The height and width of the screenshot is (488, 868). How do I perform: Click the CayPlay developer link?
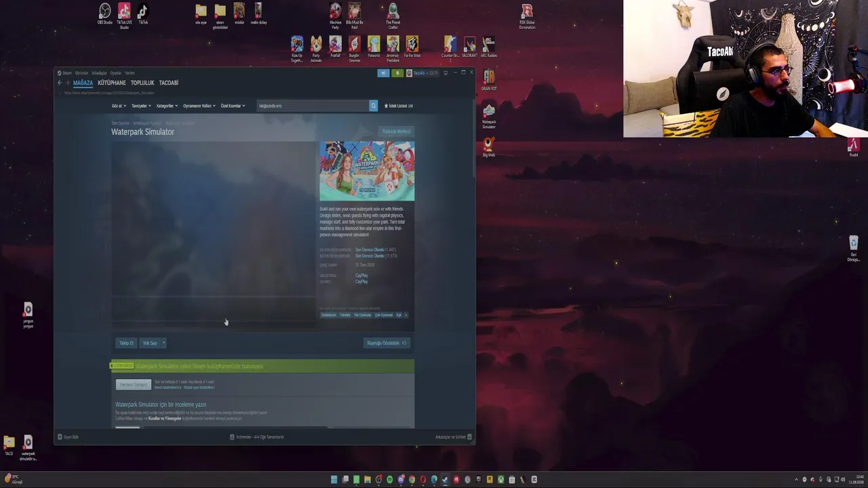361,275
